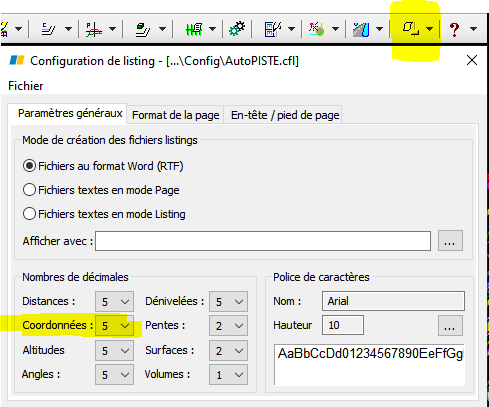This screenshot has height=407, width=489.
Task: Click the green gears calculation icon
Action: click(x=237, y=29)
